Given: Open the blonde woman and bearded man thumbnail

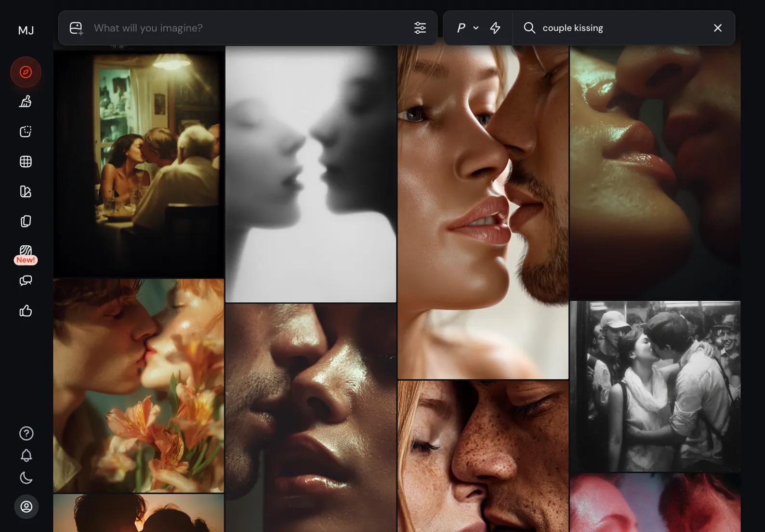Looking at the screenshot, I should tap(483, 212).
